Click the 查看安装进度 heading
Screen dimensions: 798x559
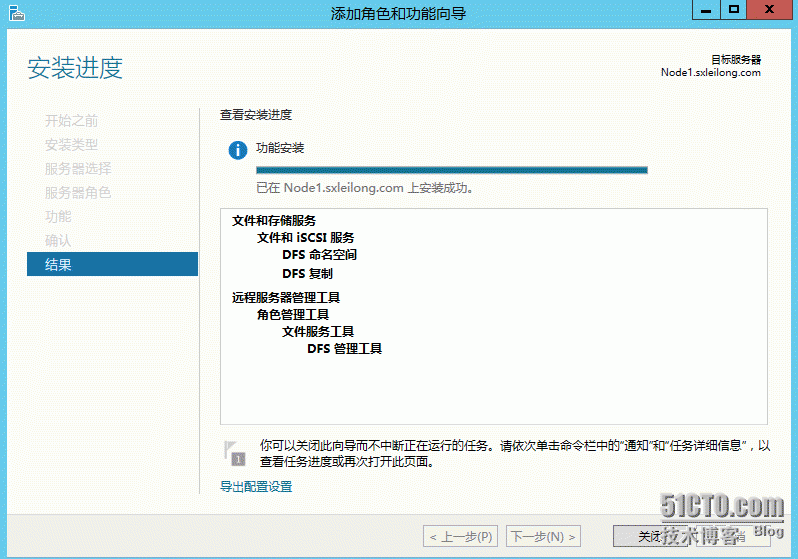(x=256, y=115)
